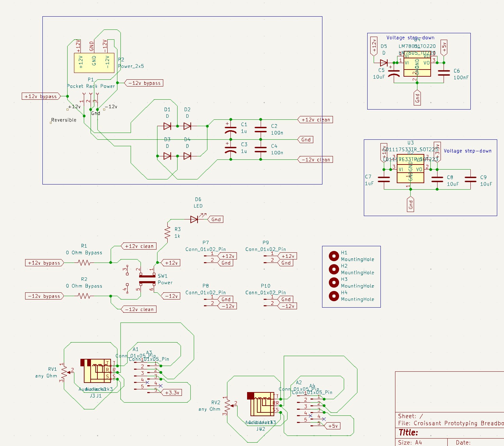Select the +5v label beside connector A4
Image resolution: width=504 pixels, height=446 pixels.
333,426
